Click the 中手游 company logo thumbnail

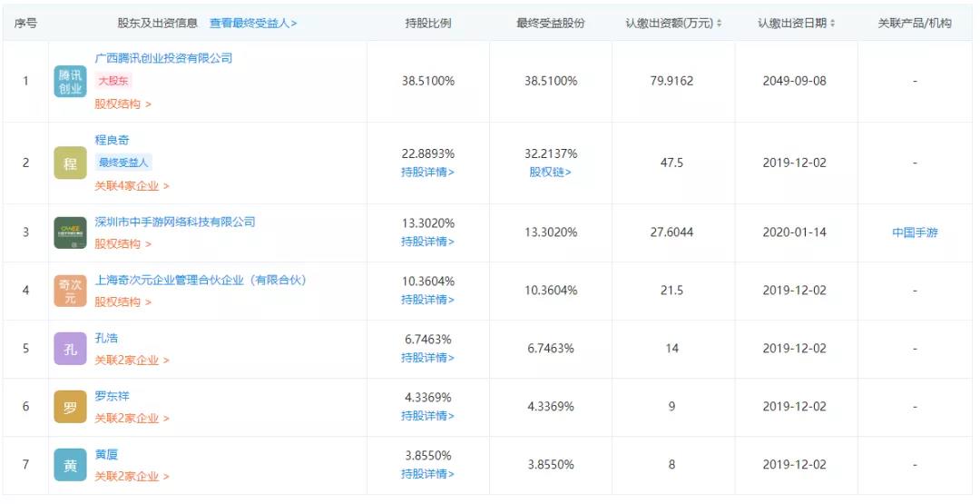(70, 232)
